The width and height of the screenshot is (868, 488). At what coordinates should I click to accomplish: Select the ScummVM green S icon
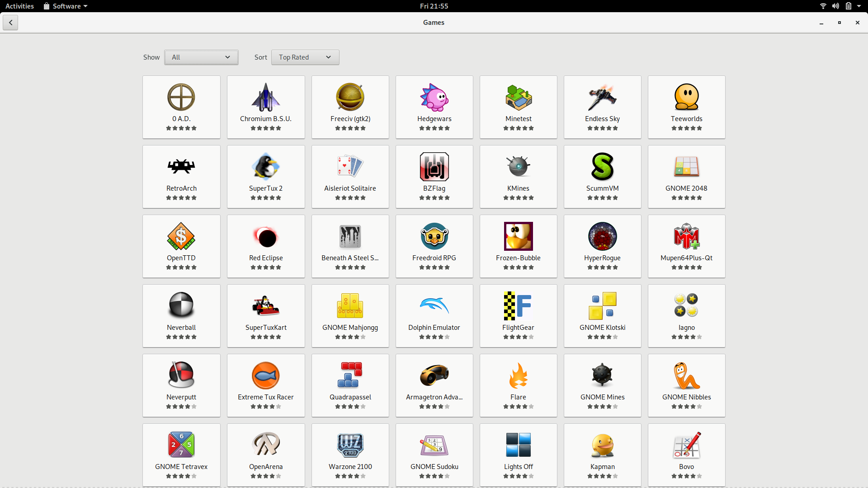coord(603,167)
